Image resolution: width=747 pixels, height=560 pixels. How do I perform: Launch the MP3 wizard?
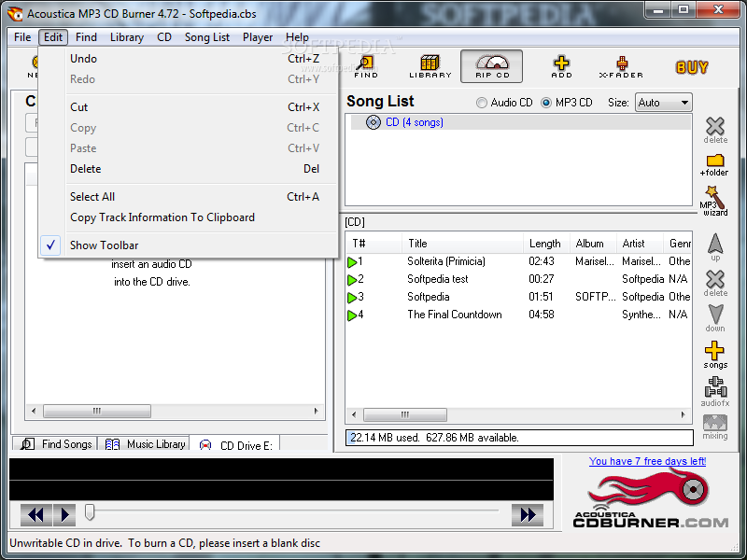tap(713, 201)
